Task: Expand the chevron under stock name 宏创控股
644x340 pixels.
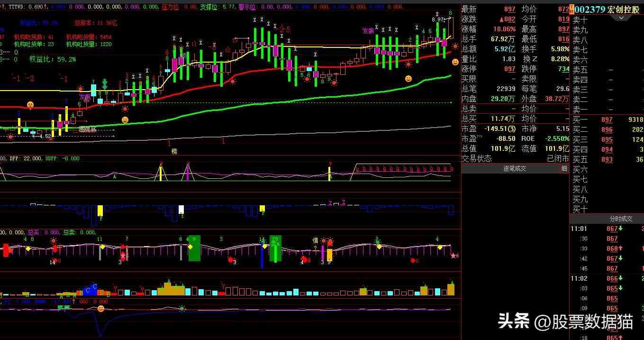Action: tap(620, 18)
